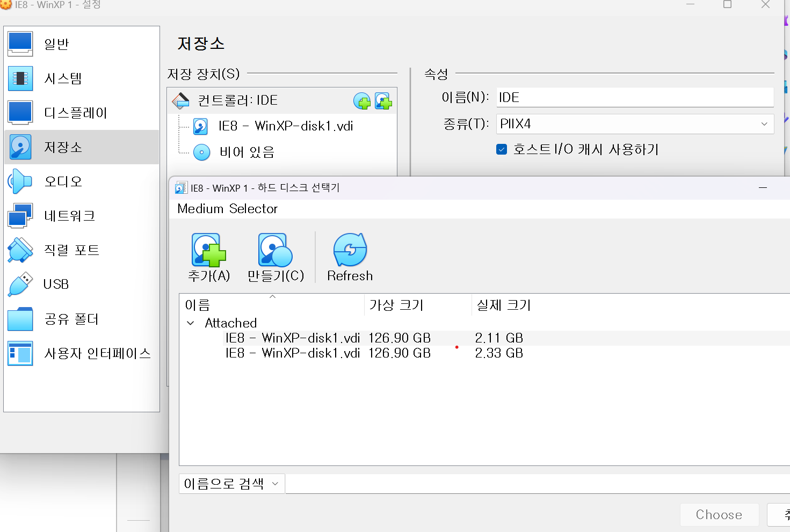Click 추가(A) disk image toolbar button
This screenshot has width=790, height=532.
click(x=209, y=258)
